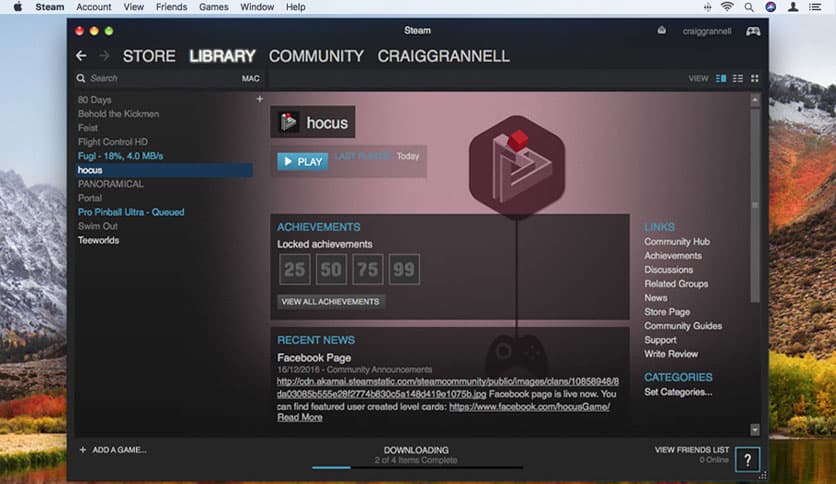Open the Account menu

[x=94, y=7]
